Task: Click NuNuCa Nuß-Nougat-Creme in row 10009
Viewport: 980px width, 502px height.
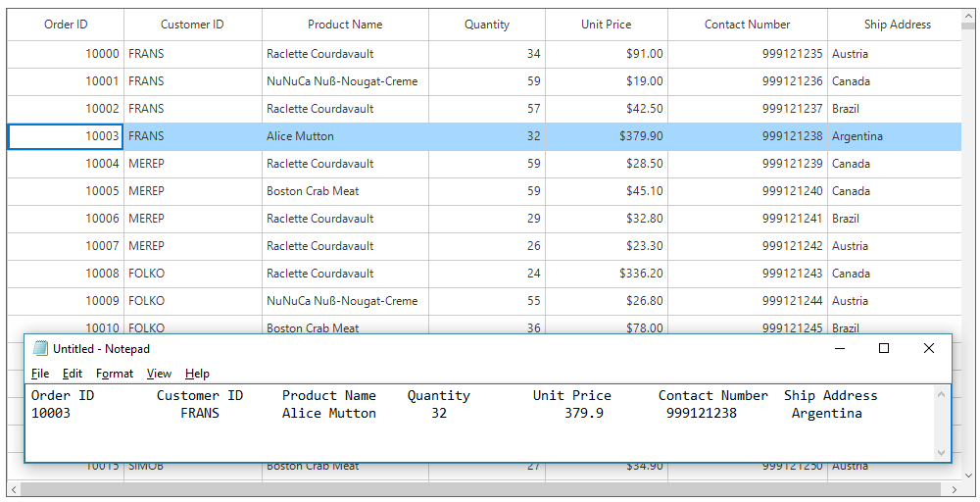Action: pos(346,301)
